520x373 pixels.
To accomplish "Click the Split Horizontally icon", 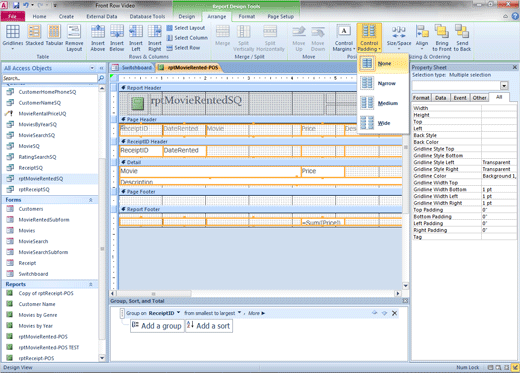I will coord(270,38).
